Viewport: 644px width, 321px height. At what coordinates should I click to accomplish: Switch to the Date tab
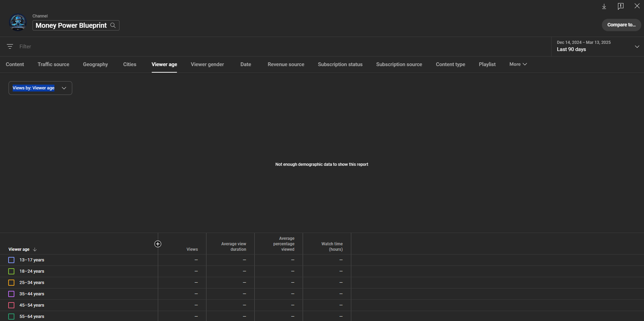click(x=246, y=64)
